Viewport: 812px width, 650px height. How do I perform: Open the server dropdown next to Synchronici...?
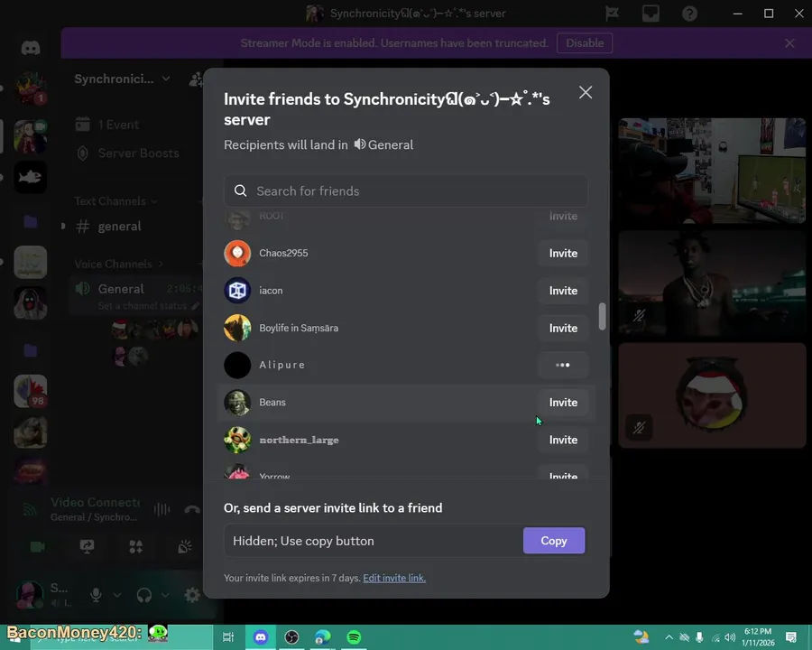click(166, 79)
